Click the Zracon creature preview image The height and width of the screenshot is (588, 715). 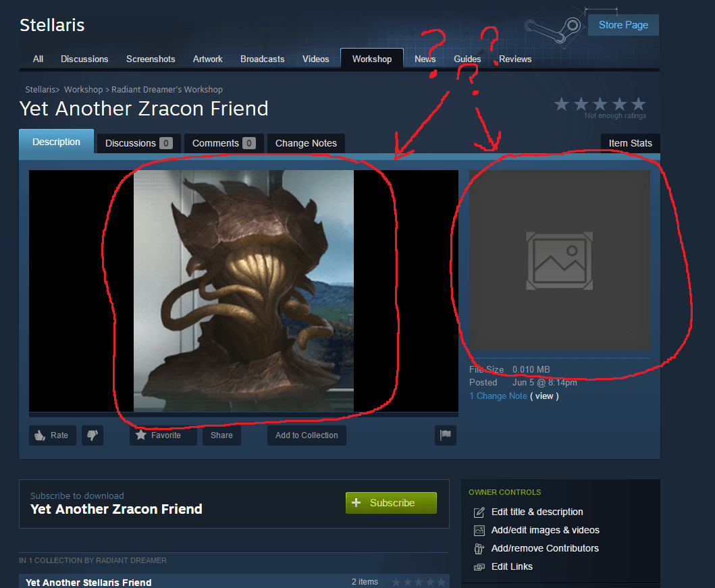click(243, 291)
